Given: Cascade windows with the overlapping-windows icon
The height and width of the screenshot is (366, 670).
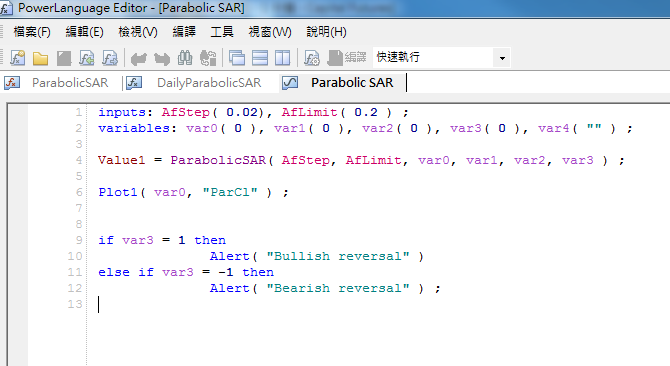Looking at the screenshot, I should coord(237,58).
